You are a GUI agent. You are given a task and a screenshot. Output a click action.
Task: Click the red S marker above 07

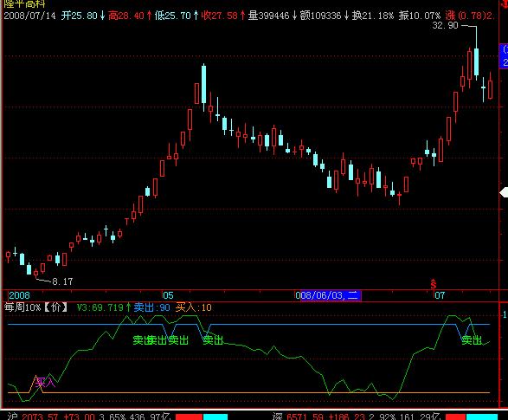[434, 283]
